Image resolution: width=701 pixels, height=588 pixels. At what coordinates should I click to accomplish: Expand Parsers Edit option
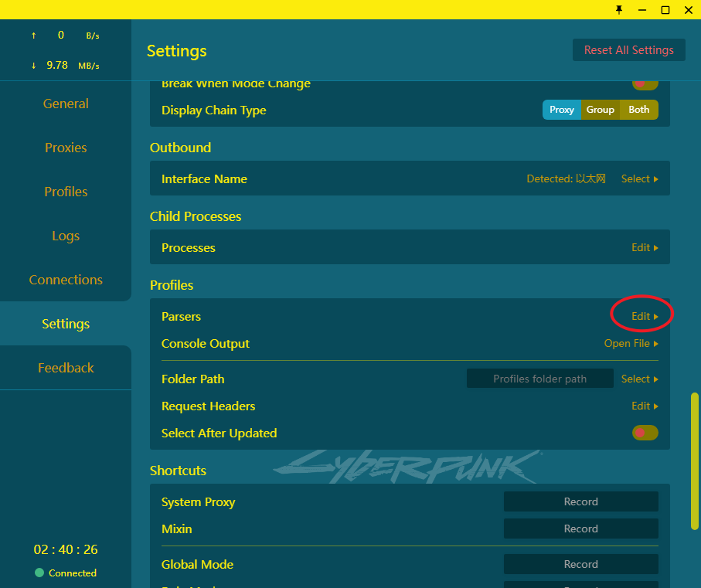pos(644,316)
